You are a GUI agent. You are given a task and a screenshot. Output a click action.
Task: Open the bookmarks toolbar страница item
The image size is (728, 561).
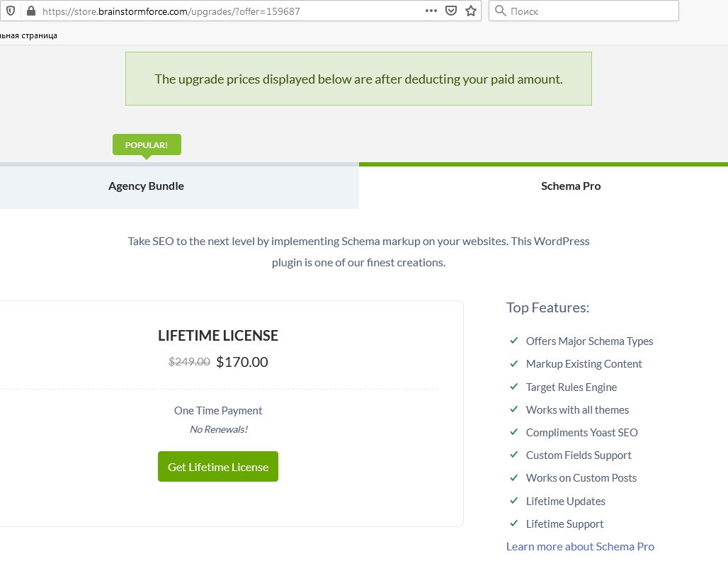(x=28, y=35)
